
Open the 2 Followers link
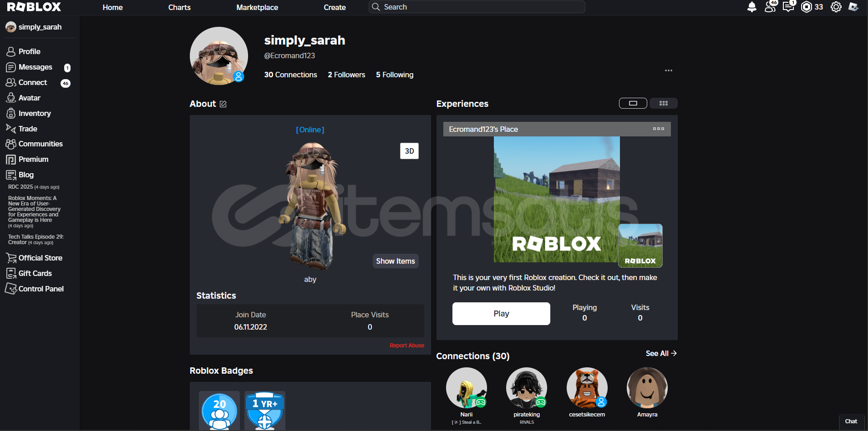(x=346, y=75)
